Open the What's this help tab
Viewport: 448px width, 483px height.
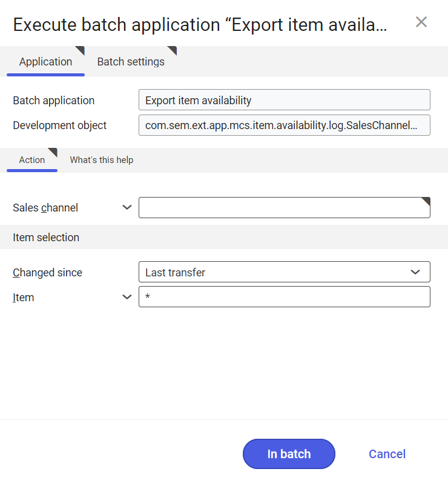pyautogui.click(x=102, y=160)
